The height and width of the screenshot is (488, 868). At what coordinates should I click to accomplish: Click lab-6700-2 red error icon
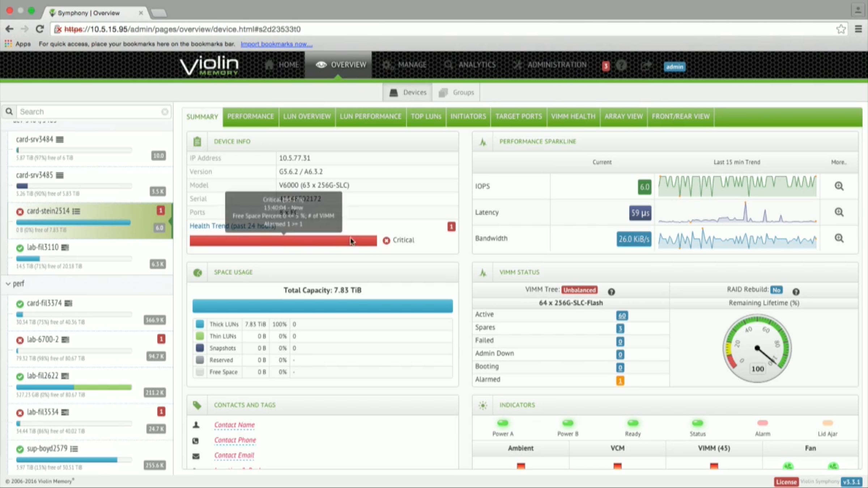20,340
